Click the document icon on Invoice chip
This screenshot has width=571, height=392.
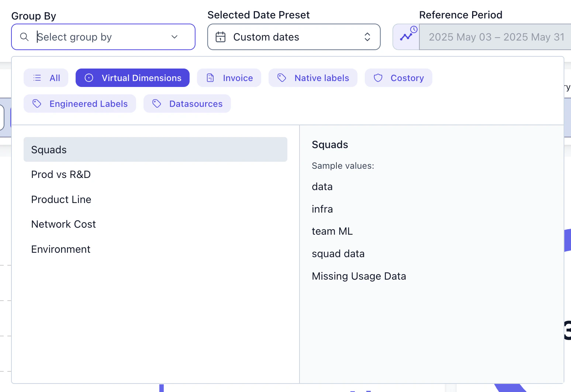(x=210, y=78)
